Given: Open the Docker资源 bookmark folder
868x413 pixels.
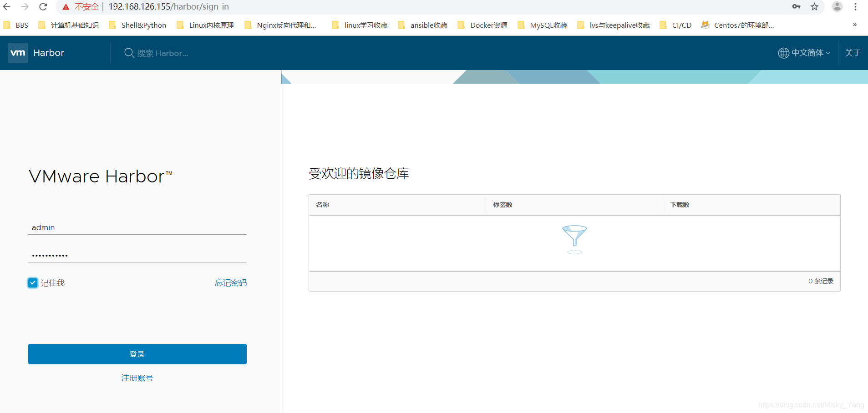Looking at the screenshot, I should (x=482, y=25).
